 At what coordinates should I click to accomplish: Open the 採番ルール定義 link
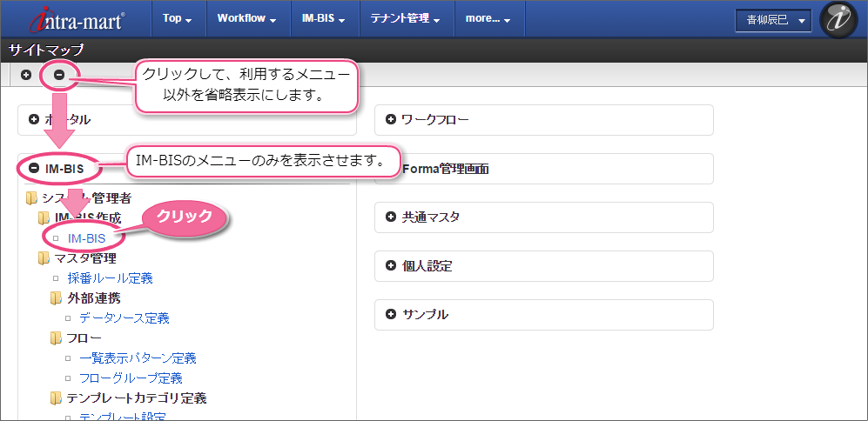111,278
